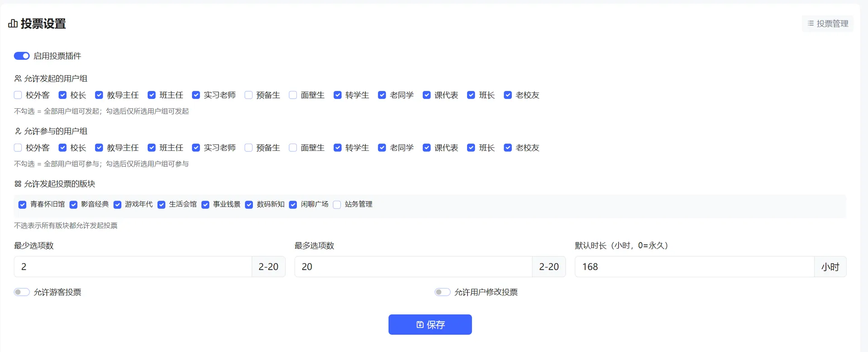Uncheck 班主任 under 允许发起的用户组

(x=152, y=95)
